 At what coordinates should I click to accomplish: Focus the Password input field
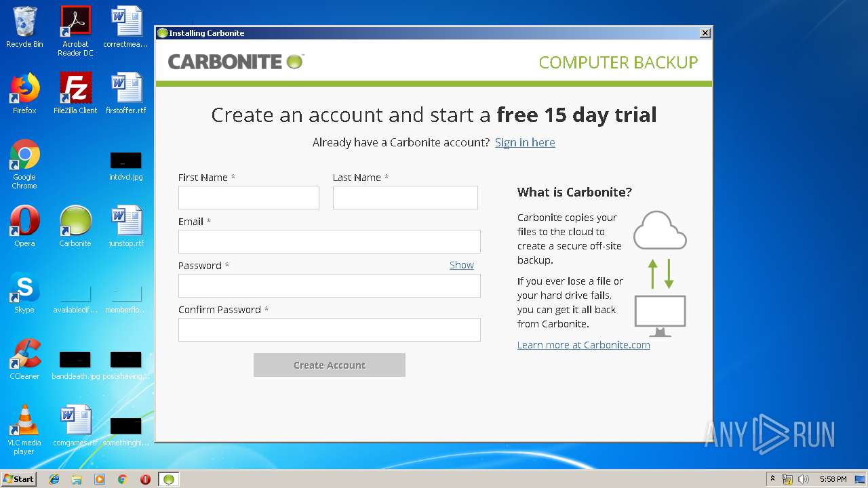(330, 286)
